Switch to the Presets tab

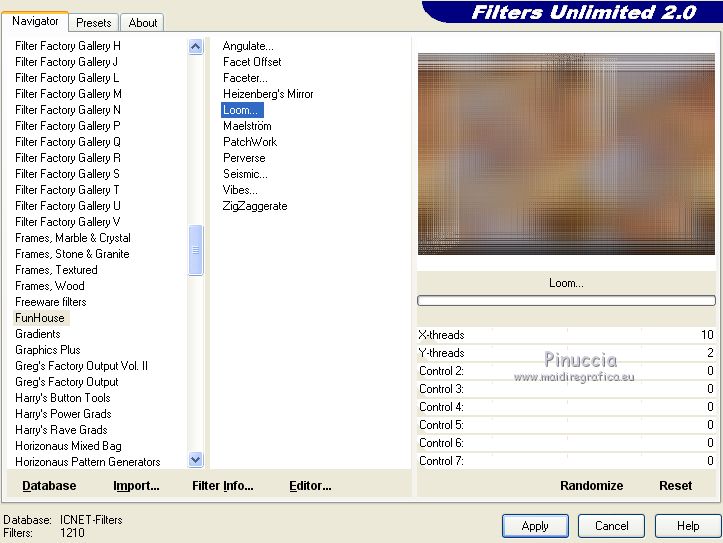pyautogui.click(x=94, y=23)
